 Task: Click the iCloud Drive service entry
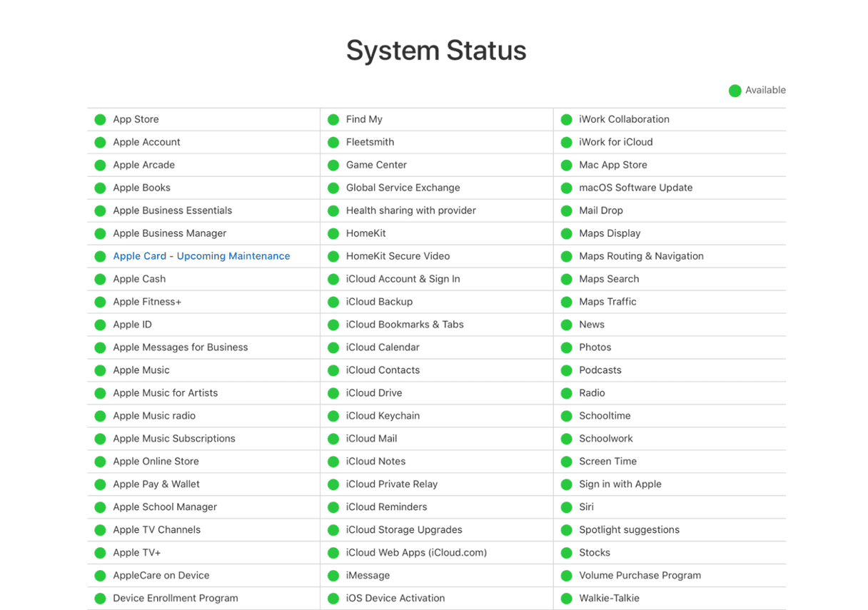[x=374, y=393]
